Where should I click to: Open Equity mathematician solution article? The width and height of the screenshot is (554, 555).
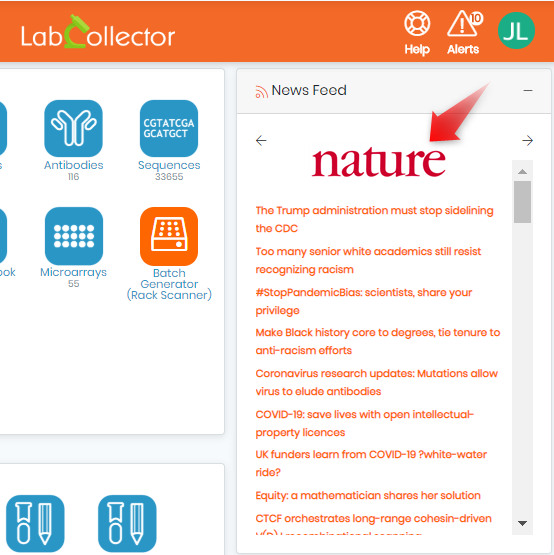tap(368, 495)
